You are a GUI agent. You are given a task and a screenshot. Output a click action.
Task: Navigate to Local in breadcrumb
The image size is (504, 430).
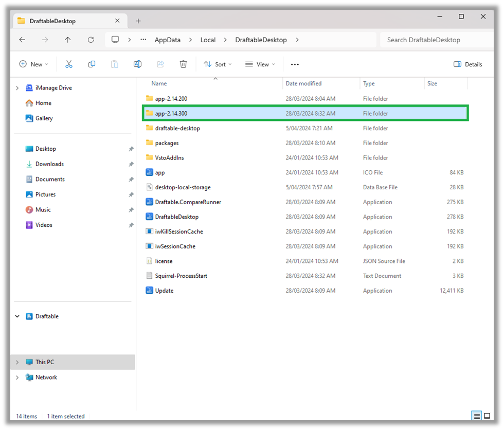pyautogui.click(x=208, y=40)
